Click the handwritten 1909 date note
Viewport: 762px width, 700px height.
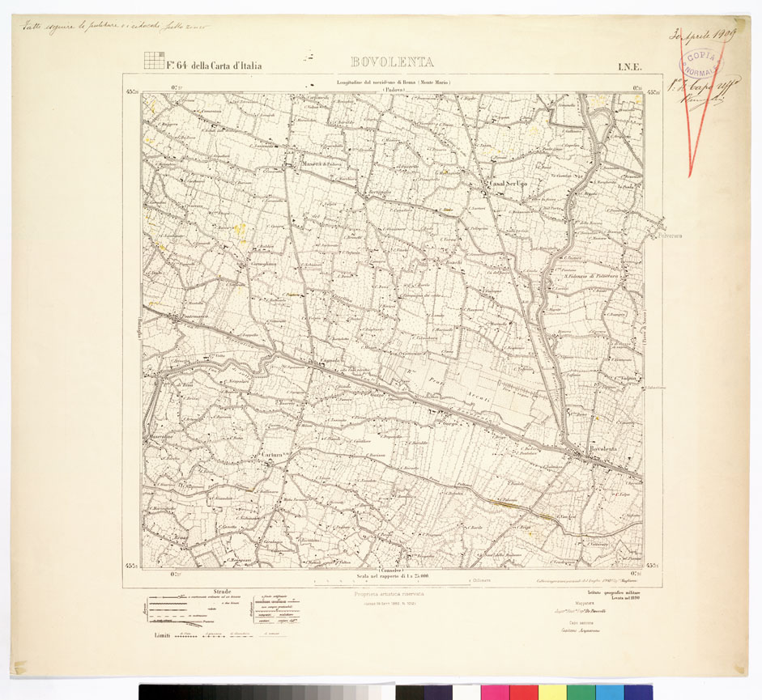pyautogui.click(x=699, y=35)
